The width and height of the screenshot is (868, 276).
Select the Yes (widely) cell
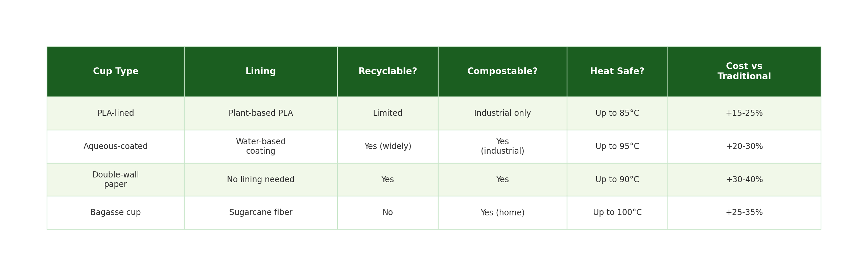[x=388, y=146]
